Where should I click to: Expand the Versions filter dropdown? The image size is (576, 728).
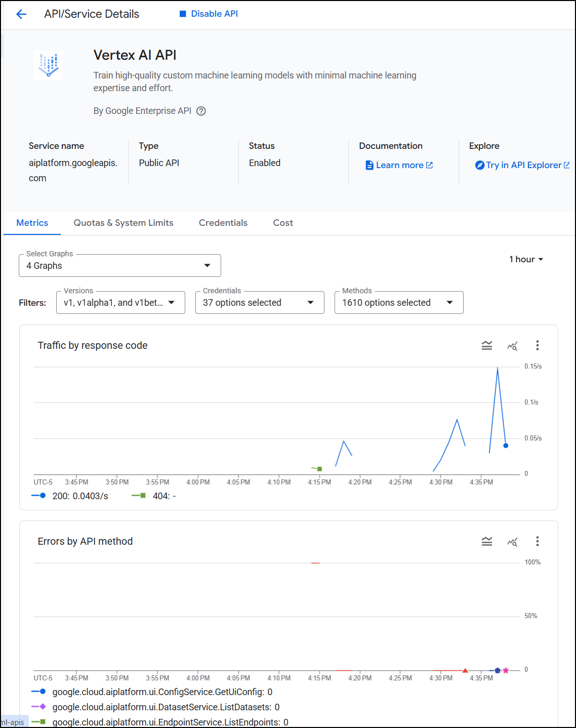[120, 303]
